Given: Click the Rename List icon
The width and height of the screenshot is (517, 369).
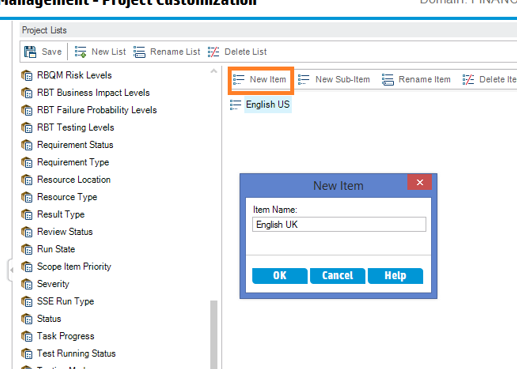Looking at the screenshot, I should [139, 52].
